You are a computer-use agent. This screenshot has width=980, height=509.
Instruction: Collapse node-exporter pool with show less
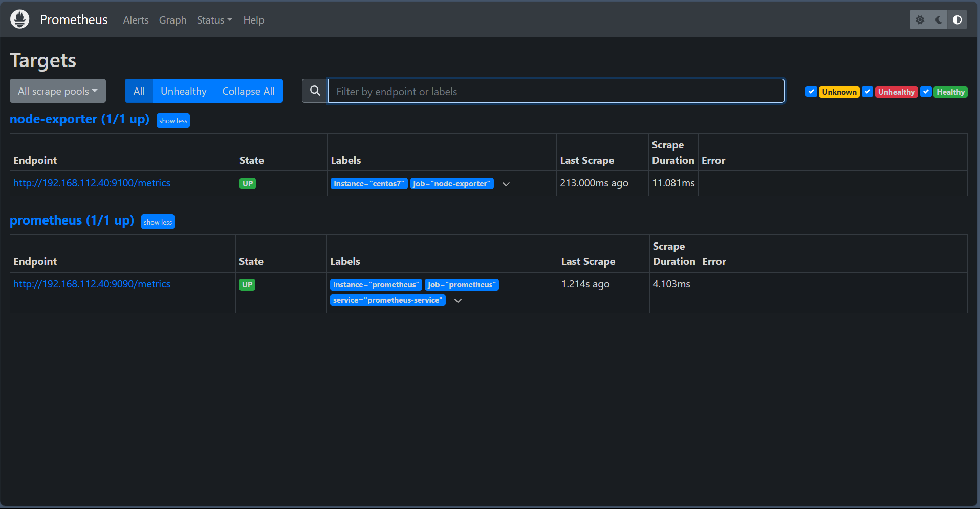(x=173, y=121)
